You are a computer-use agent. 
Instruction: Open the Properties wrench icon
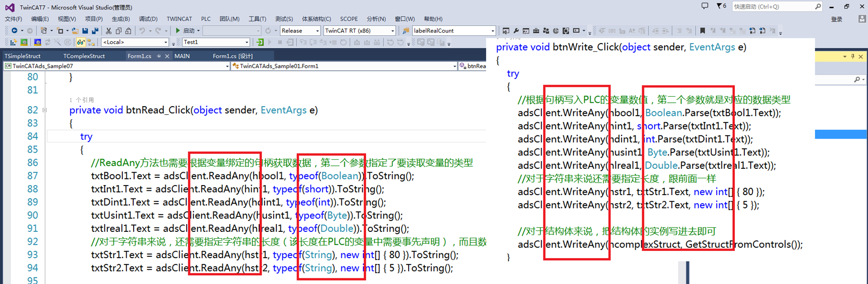tap(516, 31)
